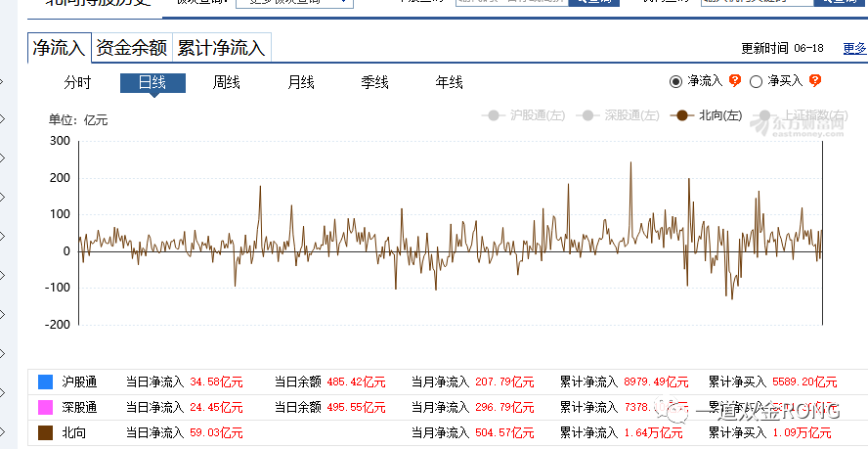
Task: Open help icon next to 净买入 radio
Action: pos(814,81)
